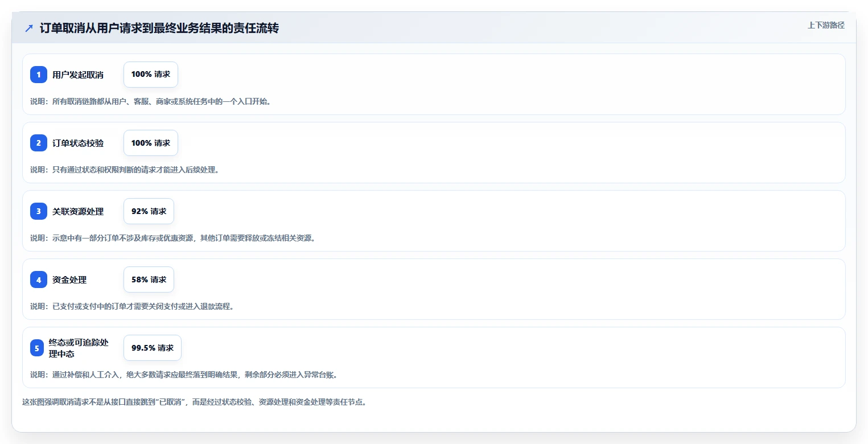Screen dimensions: 868x444
Task: Click the description starting 通过补偿和人工介入
Action: point(184,375)
